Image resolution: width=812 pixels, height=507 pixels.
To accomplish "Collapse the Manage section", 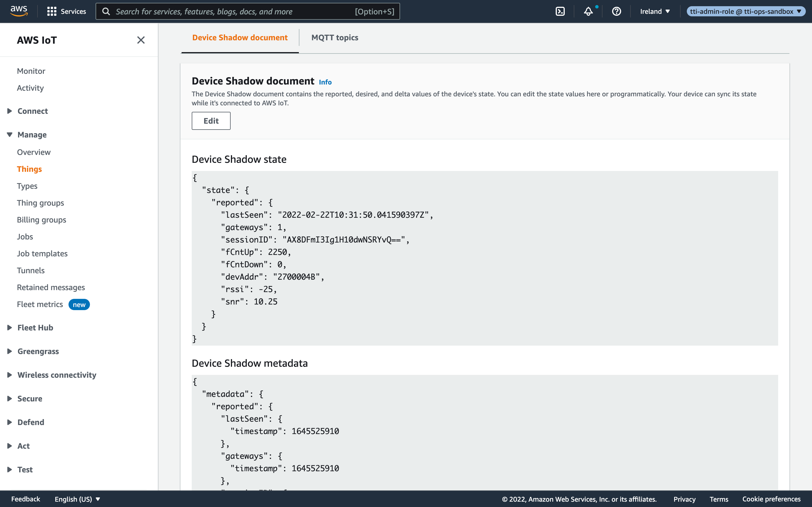I will tap(32, 134).
